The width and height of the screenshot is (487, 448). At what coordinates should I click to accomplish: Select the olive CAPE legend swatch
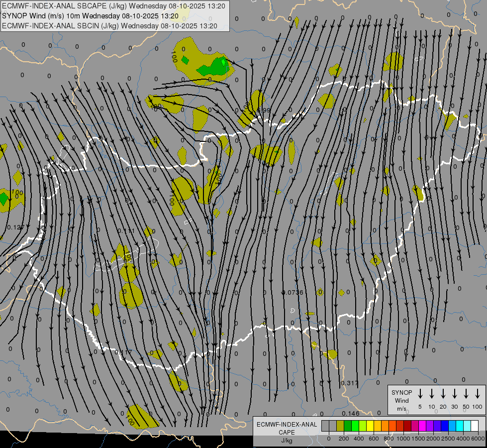tap(340, 426)
